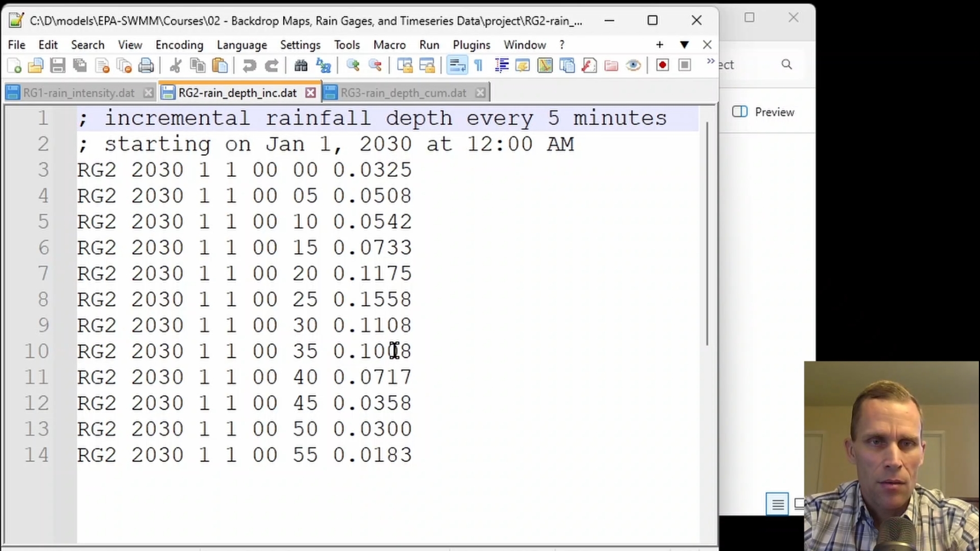Open the Plugins menu
The width and height of the screenshot is (980, 551).
pyautogui.click(x=471, y=44)
